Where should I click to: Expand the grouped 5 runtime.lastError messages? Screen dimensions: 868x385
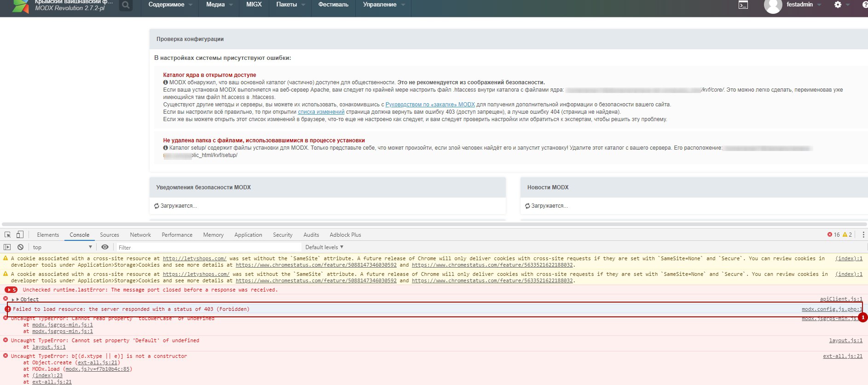point(11,290)
